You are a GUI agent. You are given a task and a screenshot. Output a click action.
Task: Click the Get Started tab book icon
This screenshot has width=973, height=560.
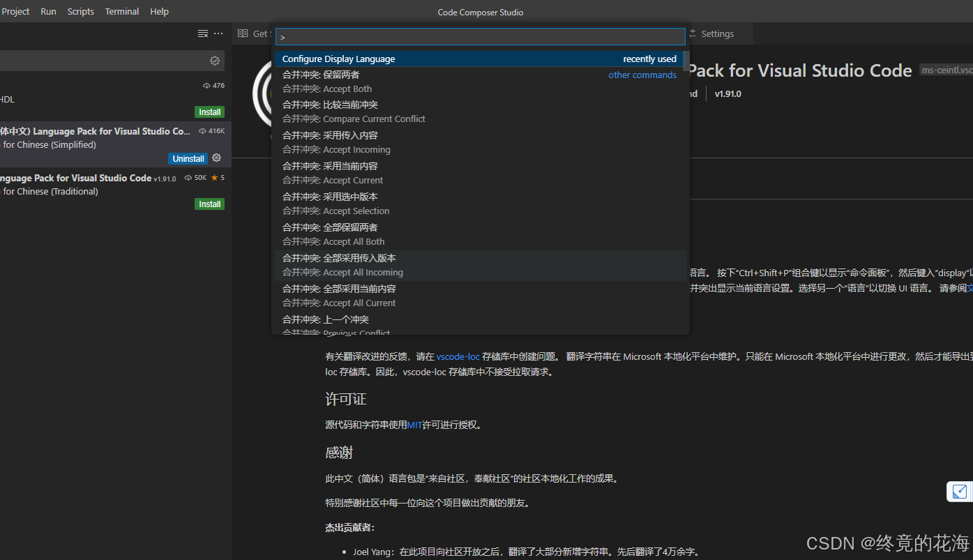click(x=243, y=33)
